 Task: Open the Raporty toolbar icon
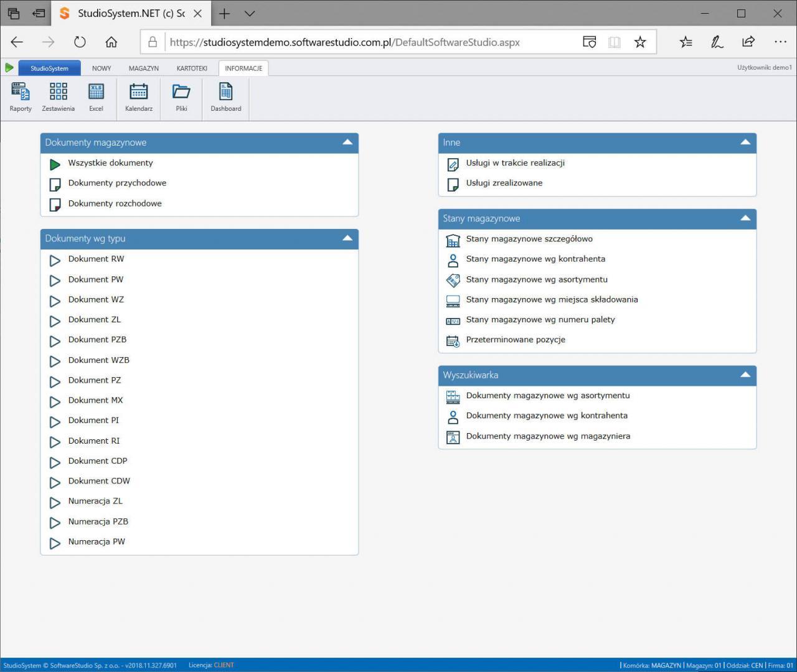[20, 96]
